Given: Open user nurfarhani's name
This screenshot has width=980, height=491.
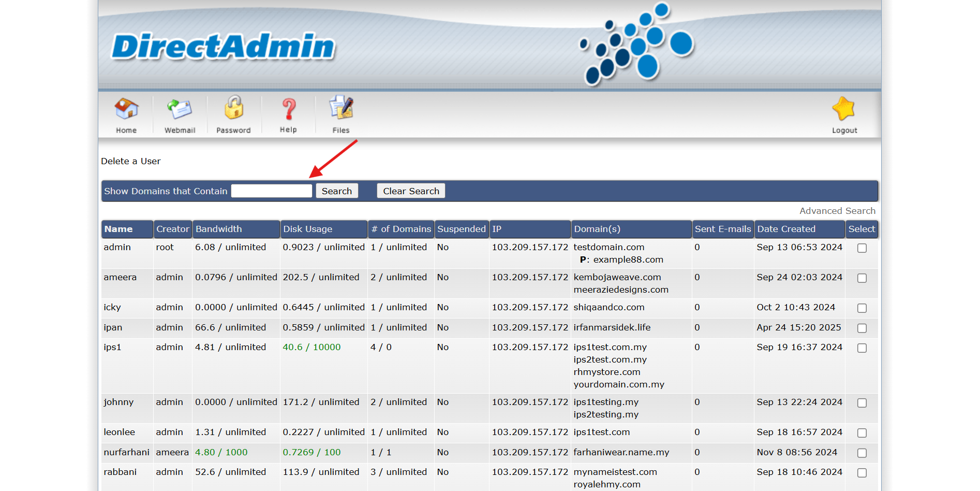Looking at the screenshot, I should [x=126, y=452].
